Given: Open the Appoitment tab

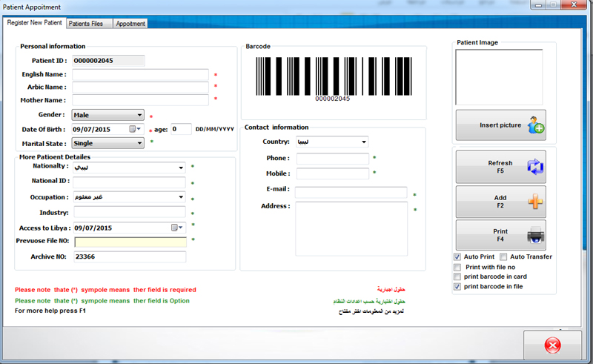Looking at the screenshot, I should (x=130, y=24).
